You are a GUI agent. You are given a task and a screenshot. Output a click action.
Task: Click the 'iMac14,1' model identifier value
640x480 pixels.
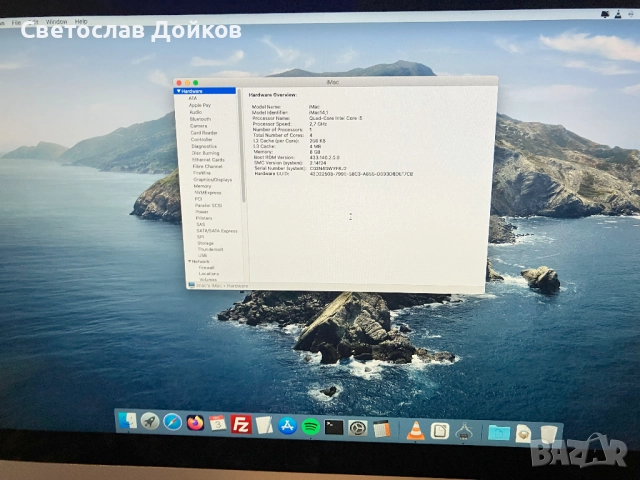(319, 113)
